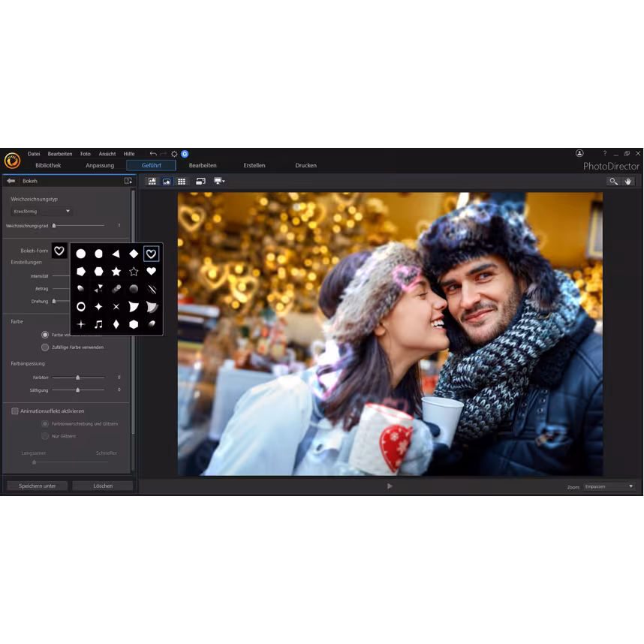Viewport: 644px width, 644px height.
Task: Select the star bokeh shape
Action: click(x=116, y=270)
